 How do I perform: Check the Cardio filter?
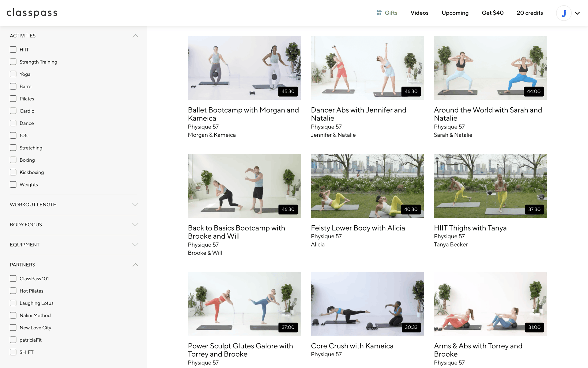13,111
